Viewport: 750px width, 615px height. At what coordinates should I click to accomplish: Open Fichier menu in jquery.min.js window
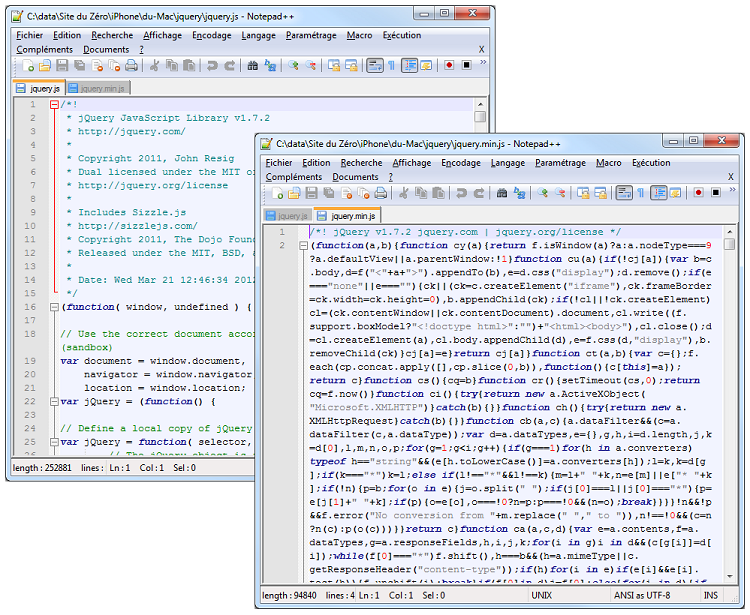(x=279, y=163)
